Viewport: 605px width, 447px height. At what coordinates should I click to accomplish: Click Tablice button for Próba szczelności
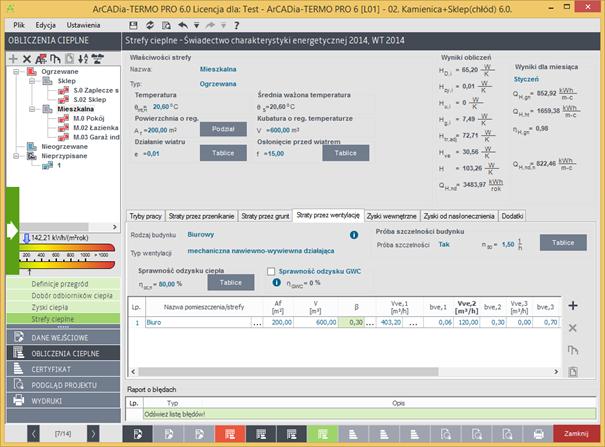click(x=563, y=243)
